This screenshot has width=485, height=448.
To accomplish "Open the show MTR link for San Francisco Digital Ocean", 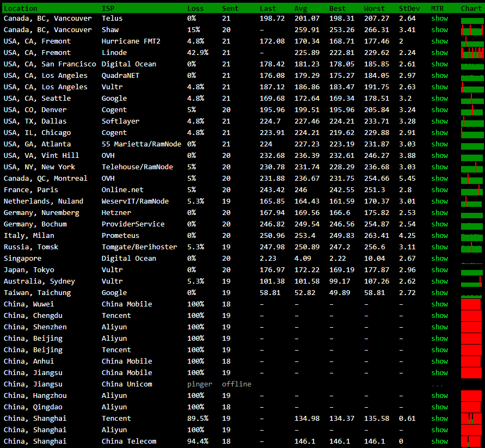I will coord(439,64).
